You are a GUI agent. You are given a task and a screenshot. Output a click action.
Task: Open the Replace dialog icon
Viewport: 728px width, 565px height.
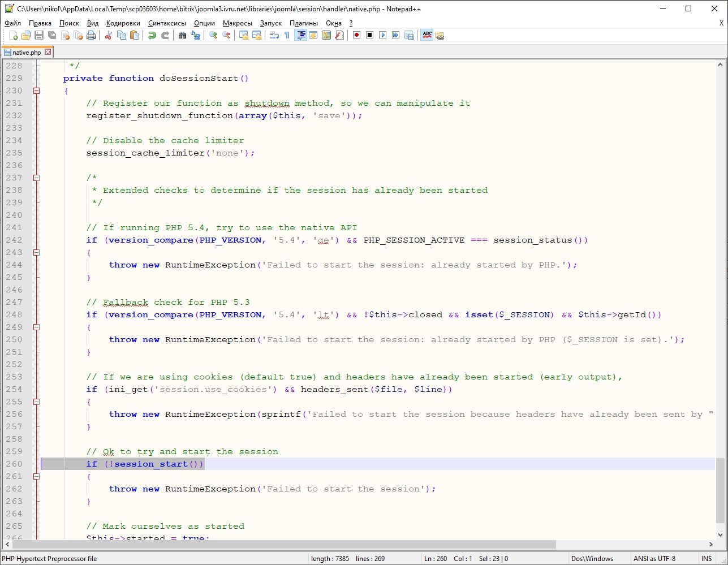click(196, 35)
